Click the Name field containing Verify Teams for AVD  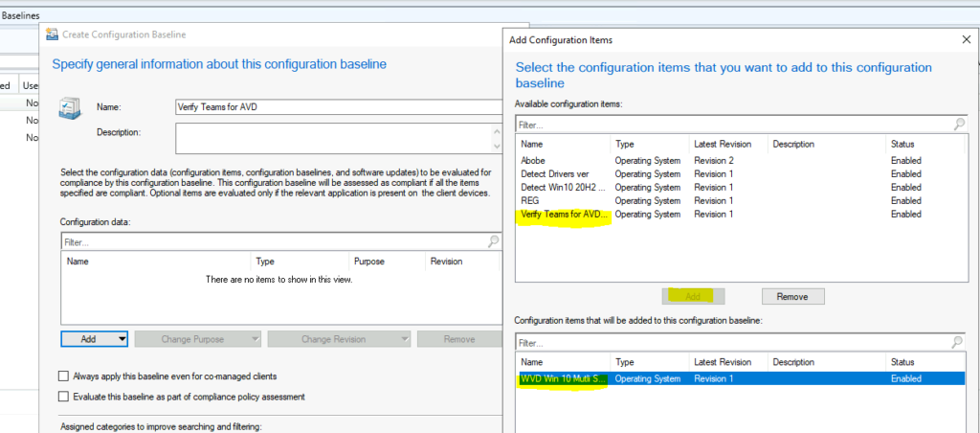(x=340, y=107)
